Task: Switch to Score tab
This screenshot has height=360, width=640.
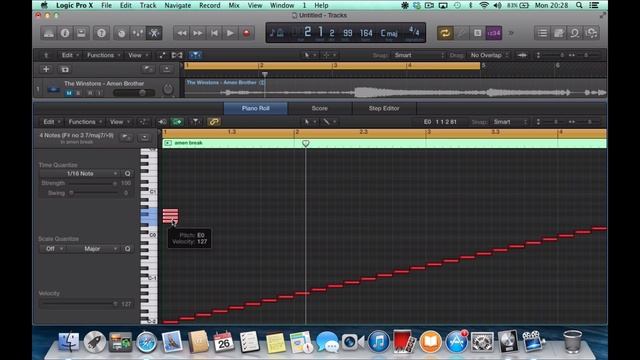Action: coord(320,109)
